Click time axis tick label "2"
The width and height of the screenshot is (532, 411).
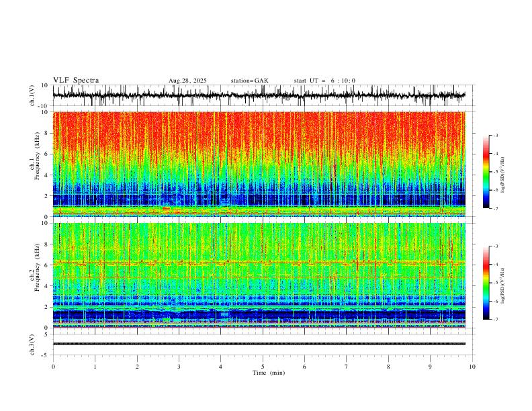137,367
